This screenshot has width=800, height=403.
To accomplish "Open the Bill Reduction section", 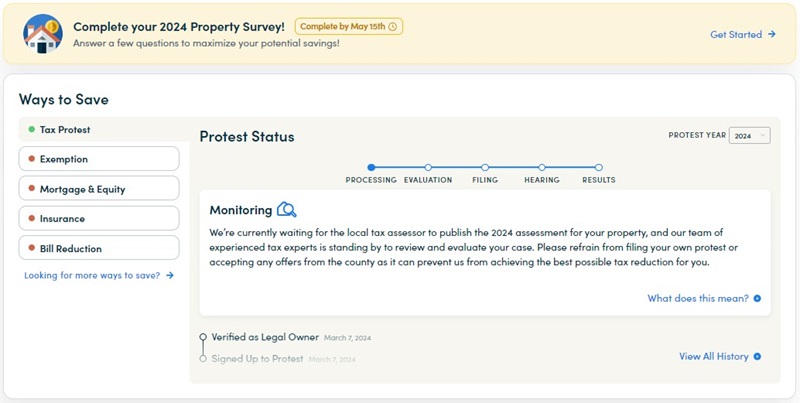I will pos(99,248).
